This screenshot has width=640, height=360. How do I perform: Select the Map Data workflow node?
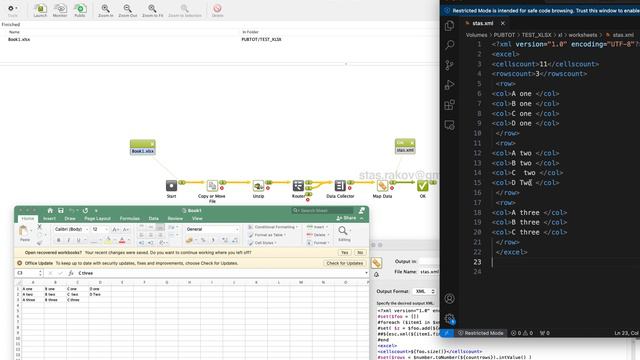point(382,186)
